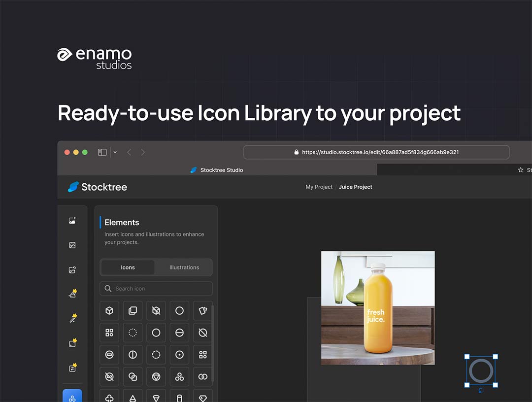Click the crossed-out cube icon
Viewport: 532px width, 402px height.
point(156,311)
